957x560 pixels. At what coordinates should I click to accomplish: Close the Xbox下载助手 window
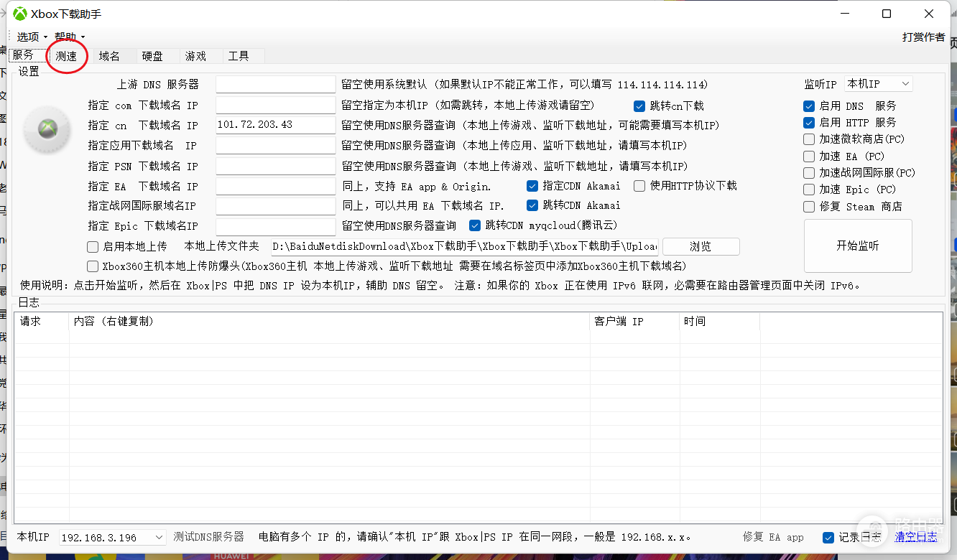pyautogui.click(x=929, y=14)
